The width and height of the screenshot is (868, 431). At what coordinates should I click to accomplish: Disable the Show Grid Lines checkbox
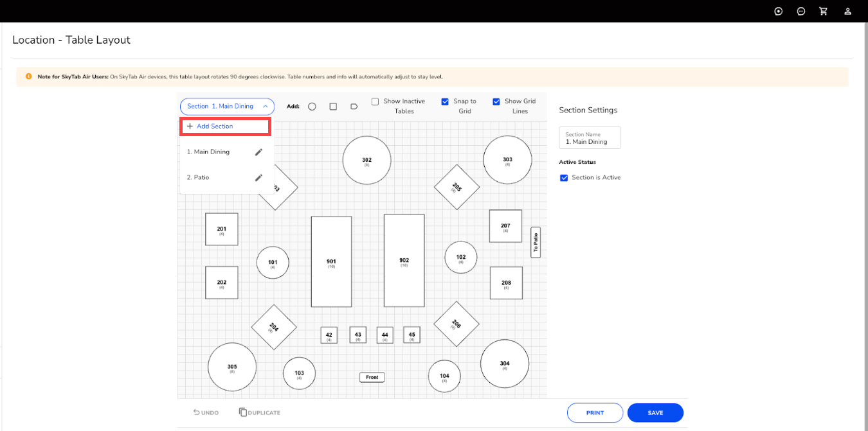point(496,101)
